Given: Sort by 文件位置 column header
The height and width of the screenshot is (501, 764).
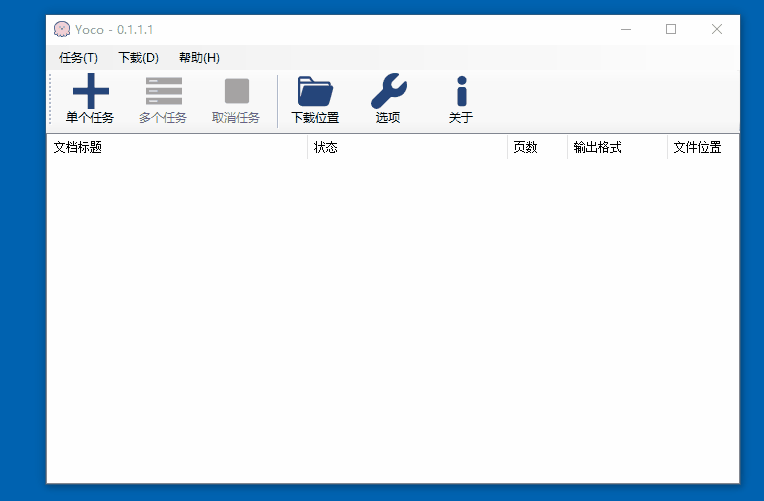Looking at the screenshot, I should coord(703,147).
